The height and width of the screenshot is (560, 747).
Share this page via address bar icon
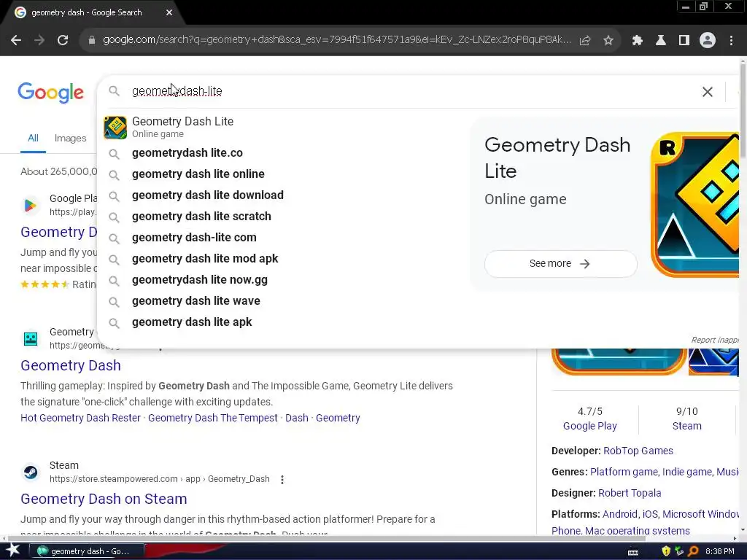(585, 41)
